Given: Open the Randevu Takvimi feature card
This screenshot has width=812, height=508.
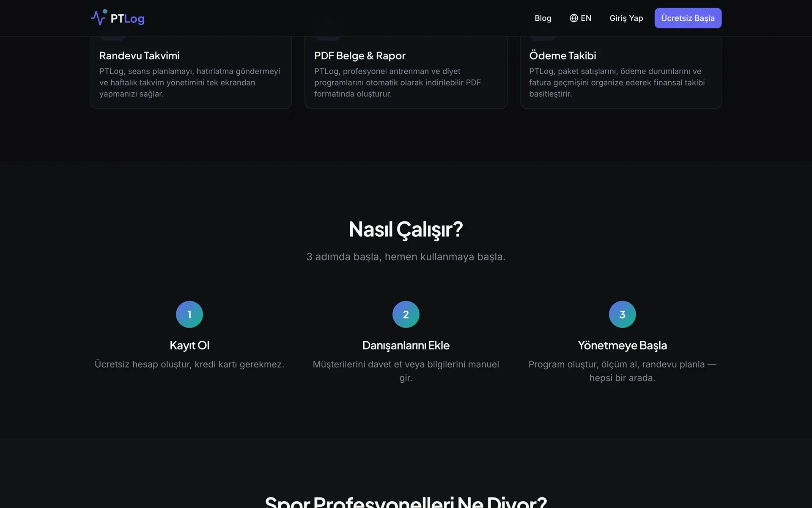Looking at the screenshot, I should pos(191,72).
